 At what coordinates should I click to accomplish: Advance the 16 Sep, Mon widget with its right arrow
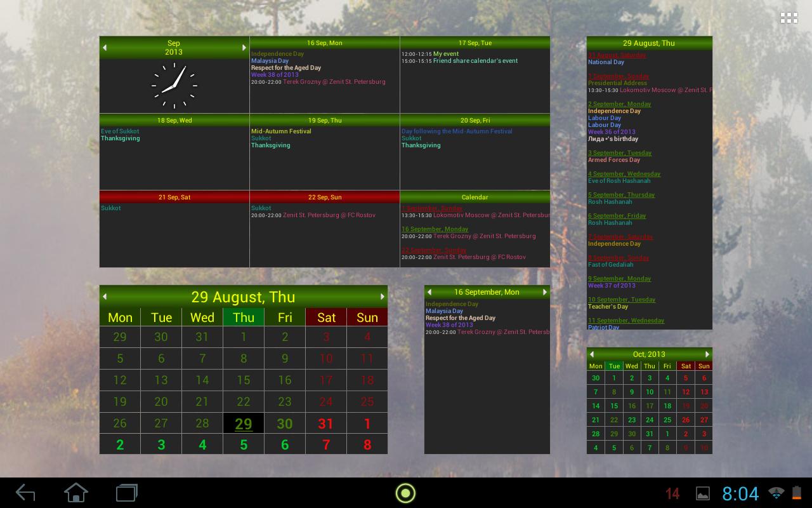pyautogui.click(x=544, y=291)
